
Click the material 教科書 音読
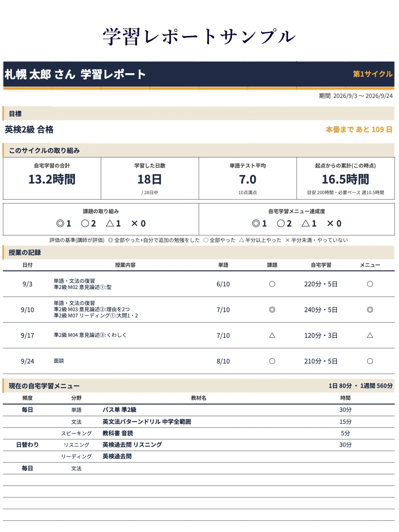[x=117, y=433]
